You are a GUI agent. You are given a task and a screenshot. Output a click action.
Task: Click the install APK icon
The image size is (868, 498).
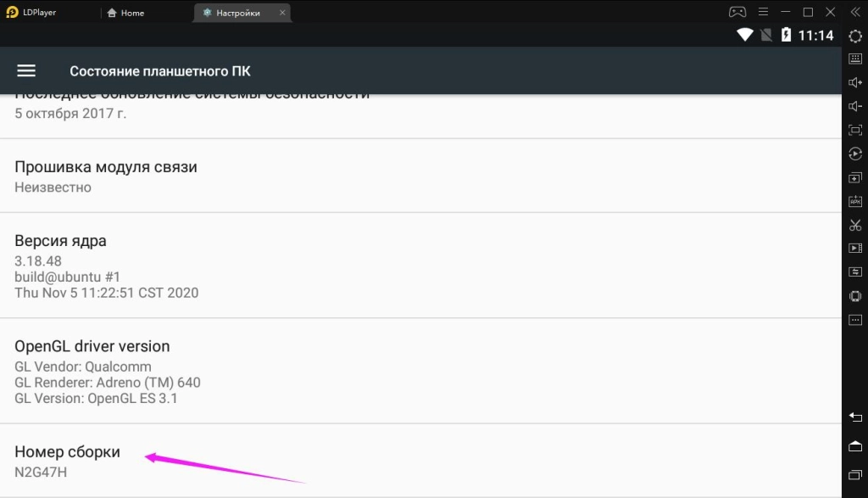[855, 201]
